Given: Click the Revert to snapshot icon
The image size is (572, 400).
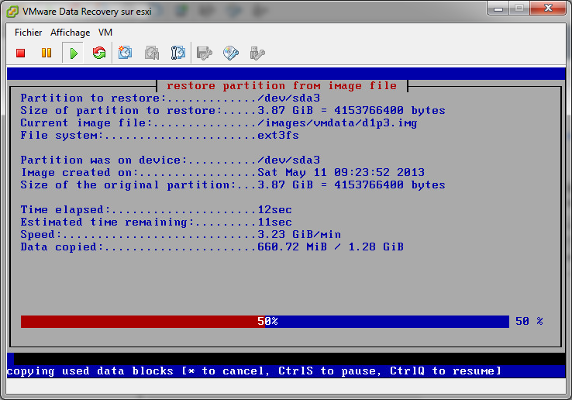Looking at the screenshot, I should 152,53.
